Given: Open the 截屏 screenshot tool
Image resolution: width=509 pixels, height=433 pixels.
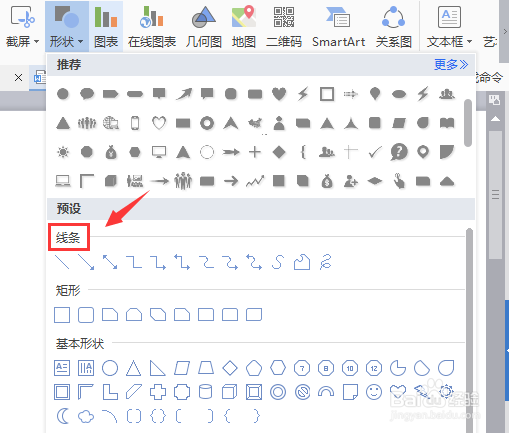Looking at the screenshot, I should click(22, 27).
